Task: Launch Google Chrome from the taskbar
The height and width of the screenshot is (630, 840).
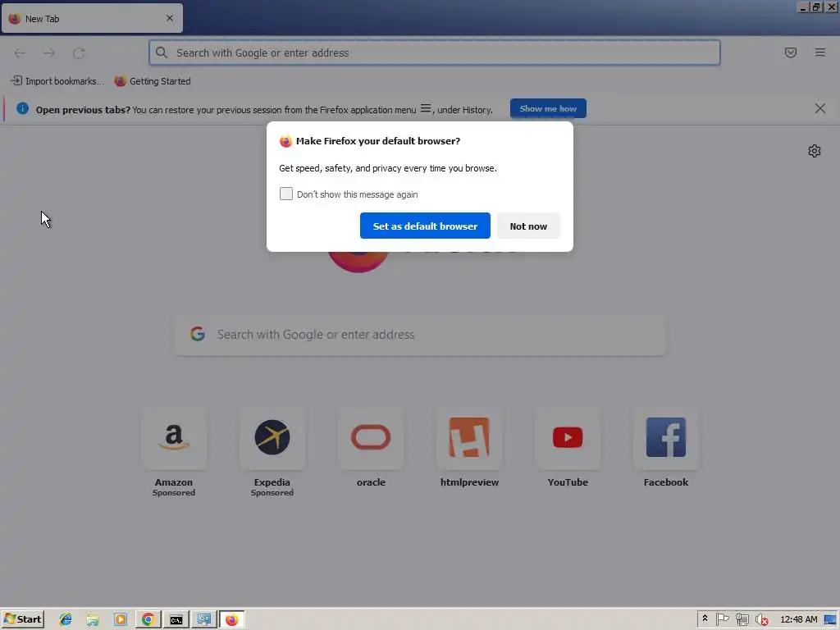Action: click(148, 620)
